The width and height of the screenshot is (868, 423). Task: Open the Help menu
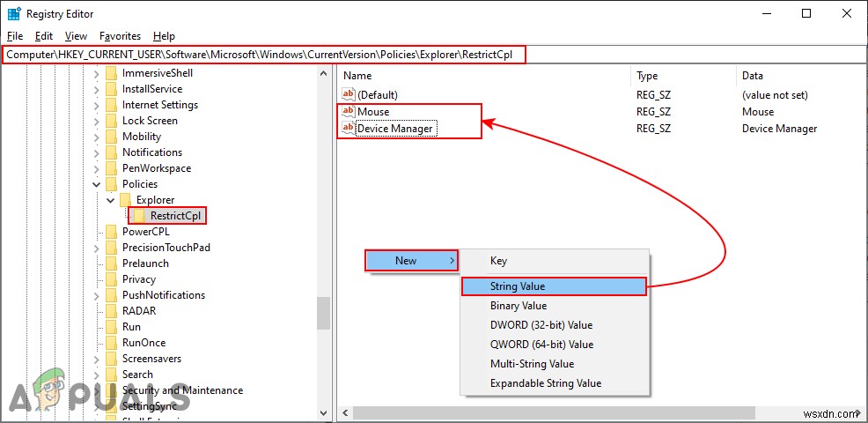[164, 36]
